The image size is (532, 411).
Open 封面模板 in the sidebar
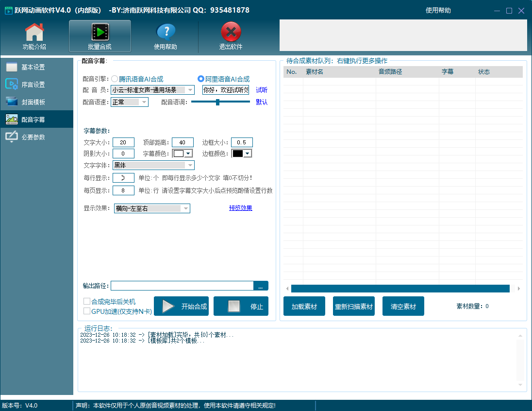point(36,102)
